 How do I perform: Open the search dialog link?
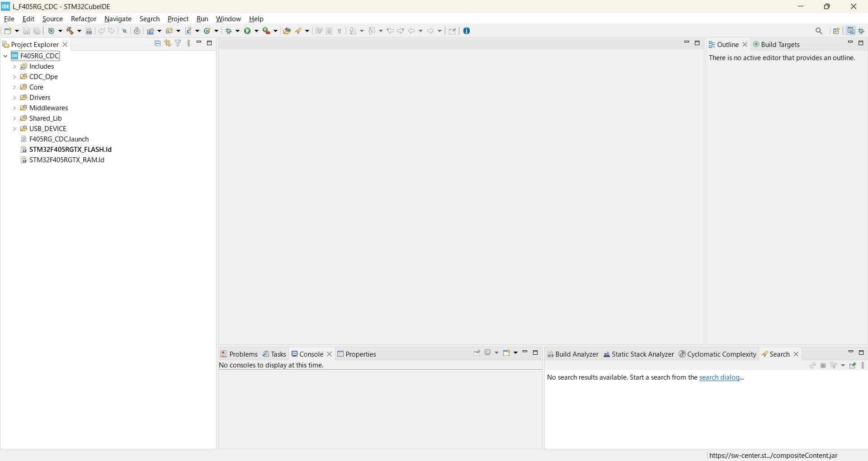point(720,377)
